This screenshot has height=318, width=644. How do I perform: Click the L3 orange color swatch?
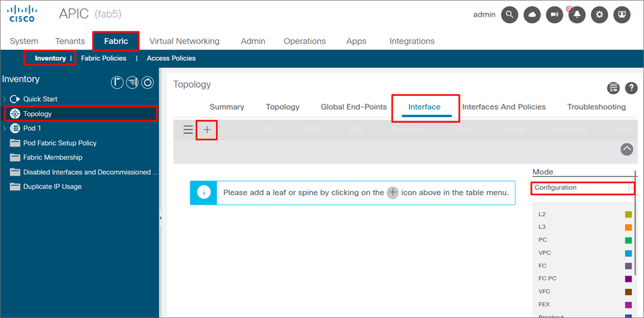click(x=628, y=227)
